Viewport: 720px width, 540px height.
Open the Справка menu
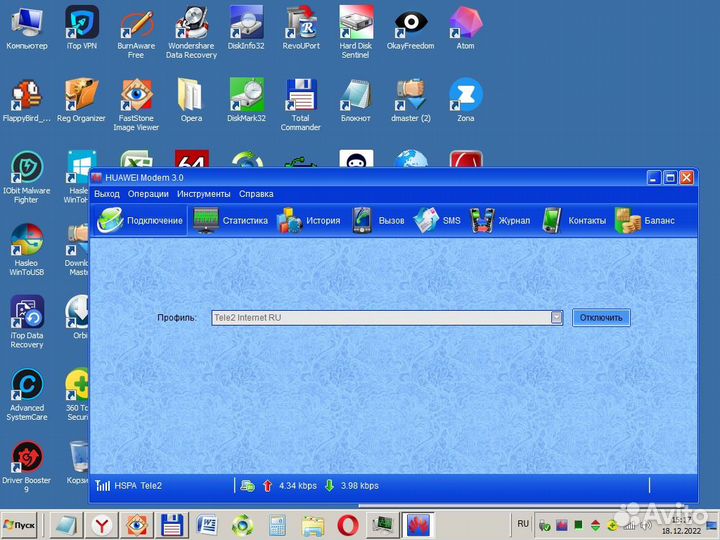[x=256, y=194]
